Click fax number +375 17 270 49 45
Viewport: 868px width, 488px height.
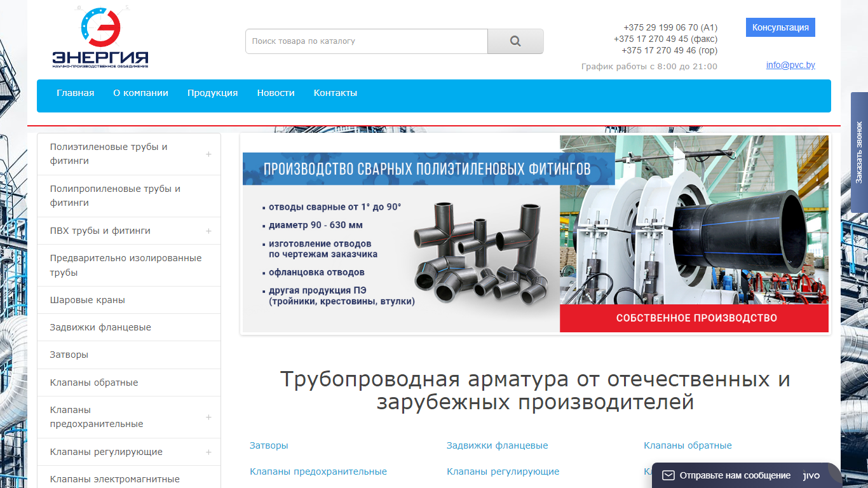665,39
